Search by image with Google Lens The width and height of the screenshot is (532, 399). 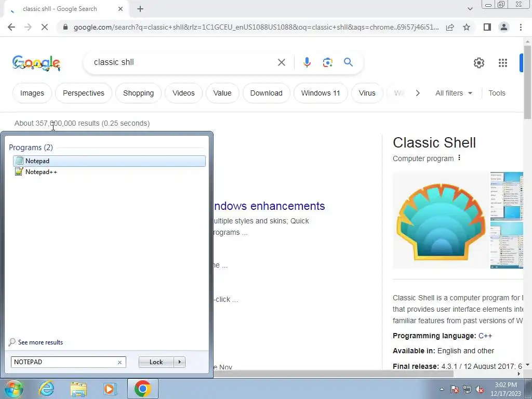point(327,62)
